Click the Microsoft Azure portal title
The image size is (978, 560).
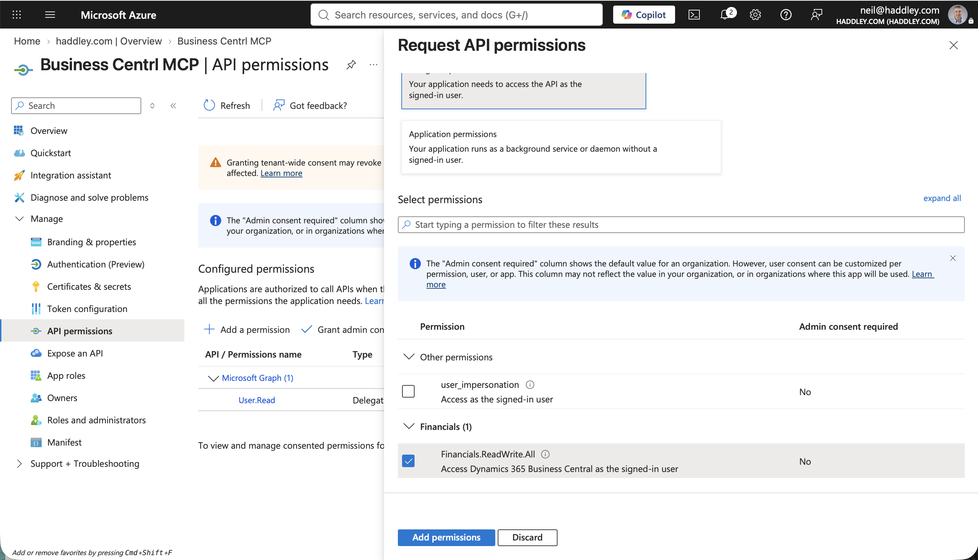pos(119,15)
